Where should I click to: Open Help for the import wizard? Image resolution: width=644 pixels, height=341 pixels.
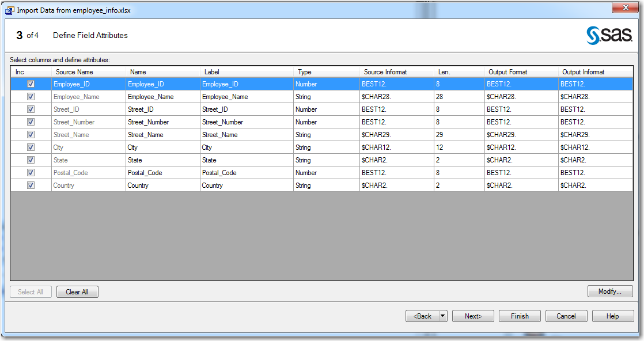coord(612,316)
